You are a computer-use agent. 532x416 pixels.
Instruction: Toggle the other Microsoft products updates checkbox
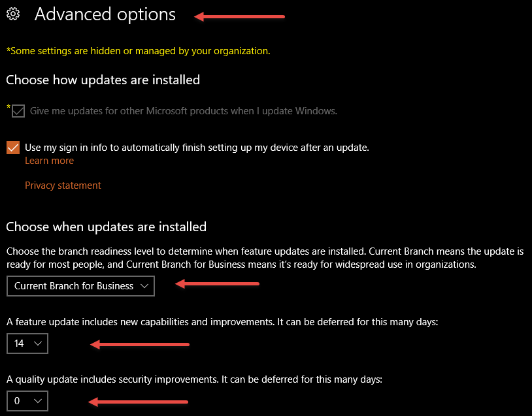[x=18, y=111]
